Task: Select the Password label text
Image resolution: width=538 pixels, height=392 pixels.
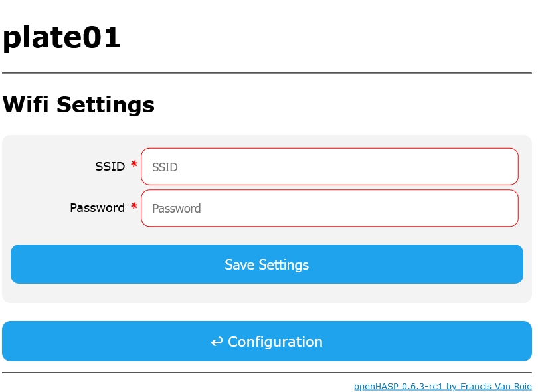Action: coord(96,208)
